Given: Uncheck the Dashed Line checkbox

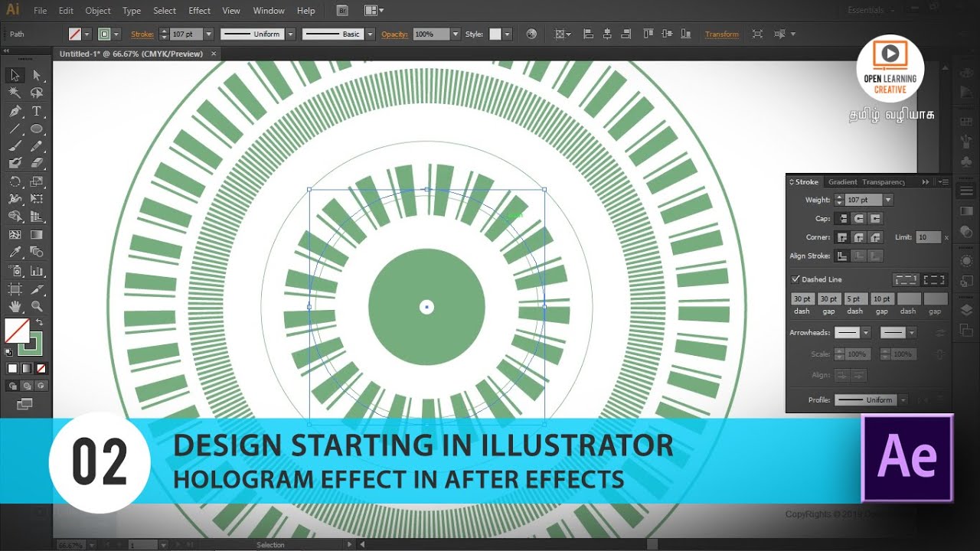Looking at the screenshot, I should (x=795, y=279).
